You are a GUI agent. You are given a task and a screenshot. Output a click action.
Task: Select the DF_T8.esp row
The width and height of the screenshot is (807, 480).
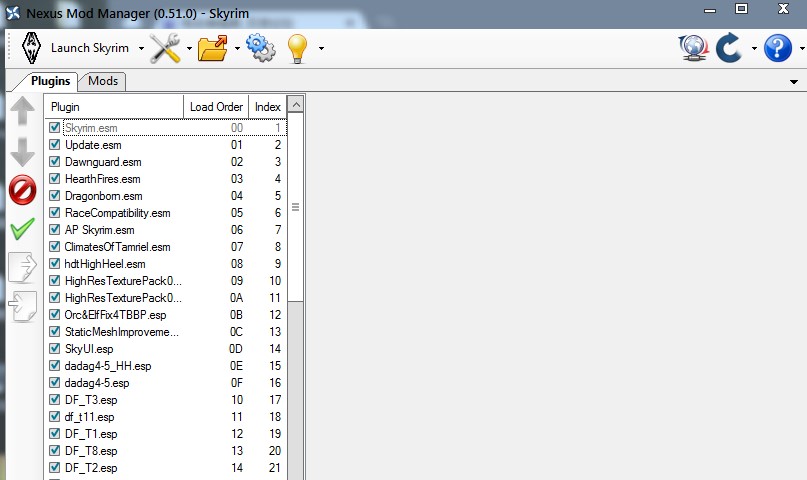(166, 451)
